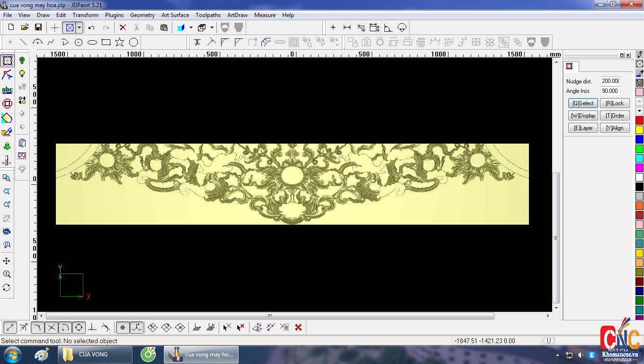Open the blue cube render dropdown

pos(191,27)
